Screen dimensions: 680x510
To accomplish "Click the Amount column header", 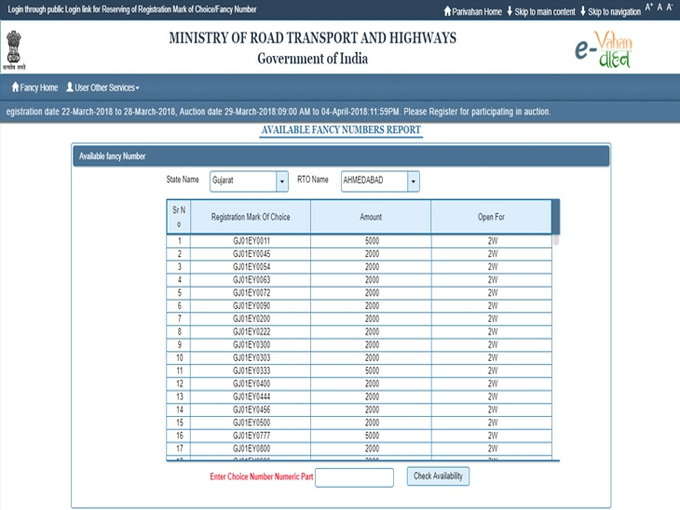I will click(x=370, y=216).
